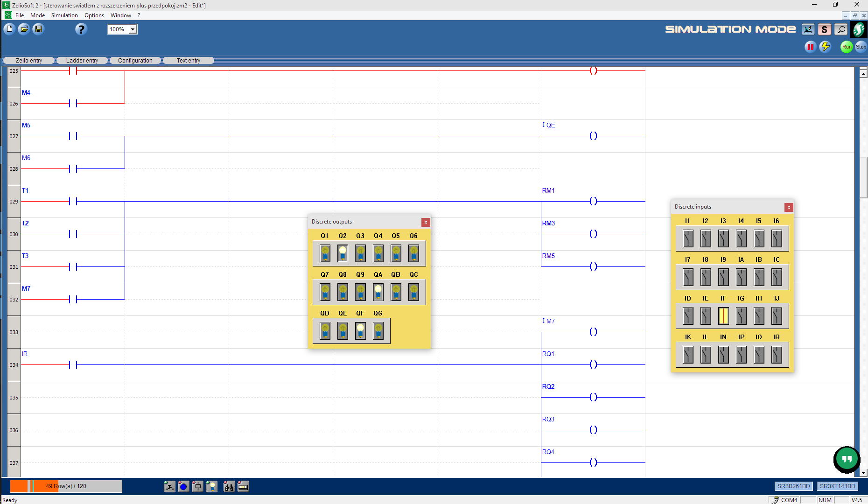Save the current program

tap(39, 29)
